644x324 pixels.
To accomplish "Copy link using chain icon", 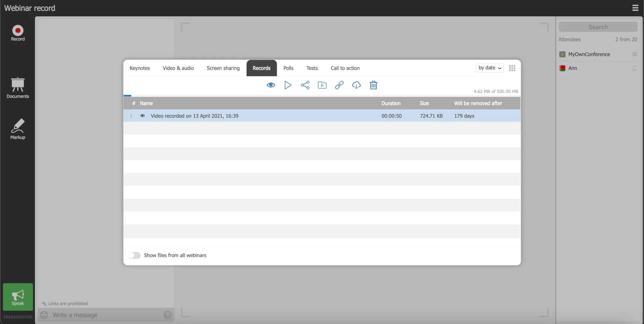I will point(339,85).
